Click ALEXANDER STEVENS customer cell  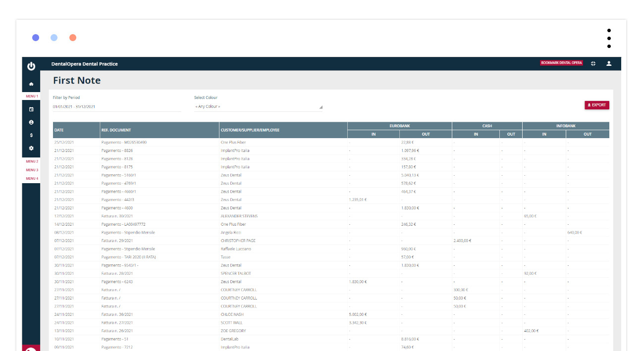point(239,216)
